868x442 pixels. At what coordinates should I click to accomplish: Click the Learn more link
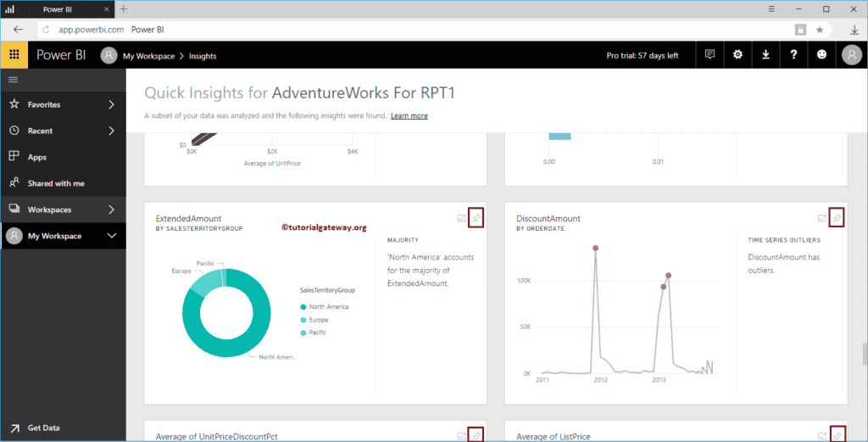409,115
